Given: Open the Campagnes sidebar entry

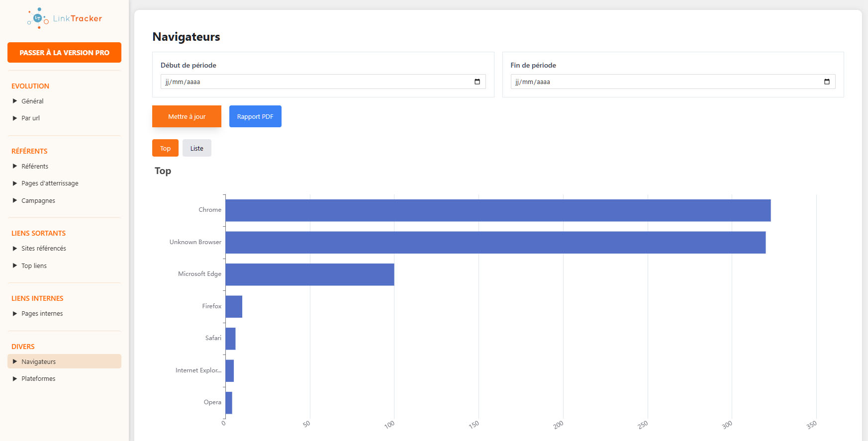Looking at the screenshot, I should click(38, 201).
